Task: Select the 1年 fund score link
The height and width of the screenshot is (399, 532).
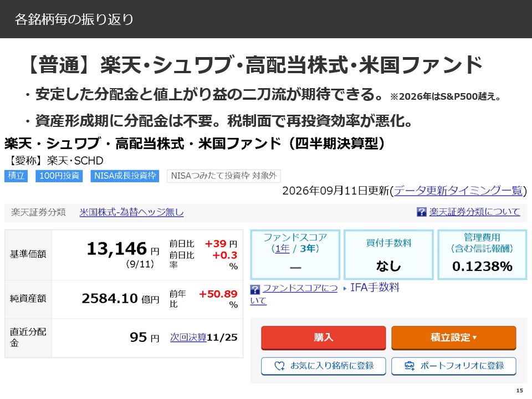Action: [x=282, y=249]
